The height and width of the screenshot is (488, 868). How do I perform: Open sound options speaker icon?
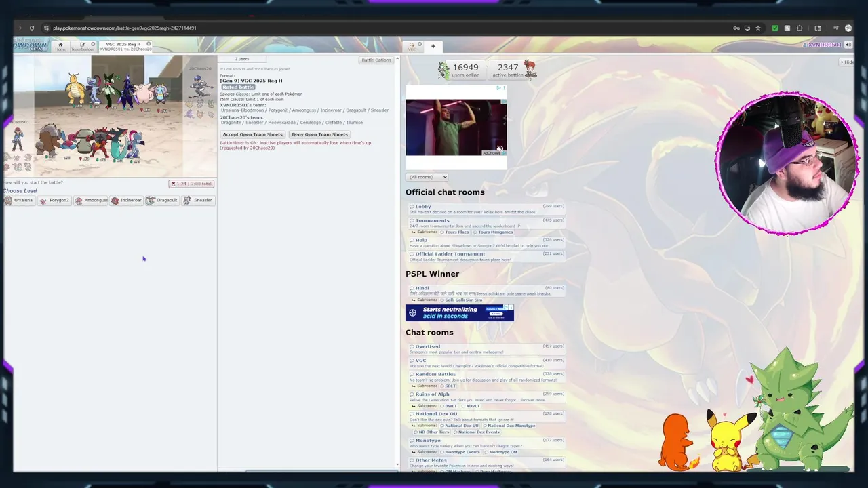click(x=848, y=45)
